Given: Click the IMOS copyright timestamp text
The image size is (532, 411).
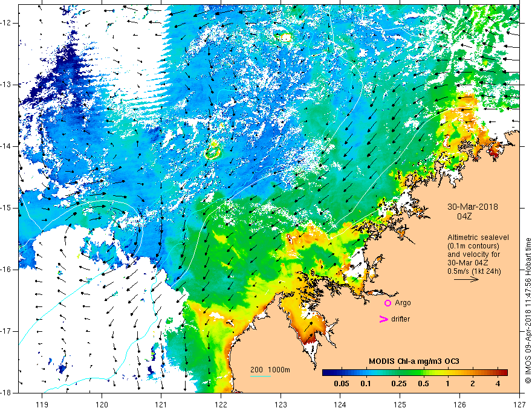Looking at the screenshot, I should (x=528, y=311).
